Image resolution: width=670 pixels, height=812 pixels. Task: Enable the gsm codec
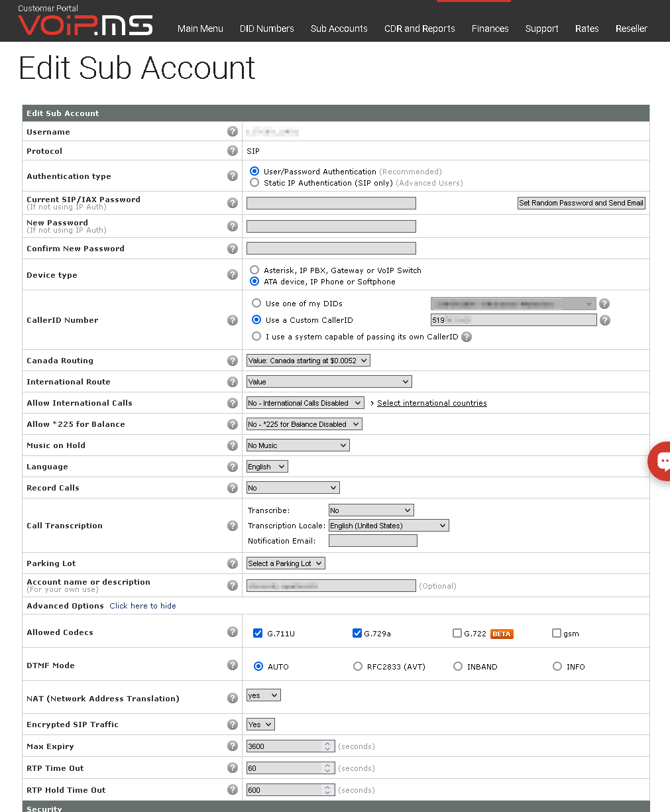[x=557, y=633]
